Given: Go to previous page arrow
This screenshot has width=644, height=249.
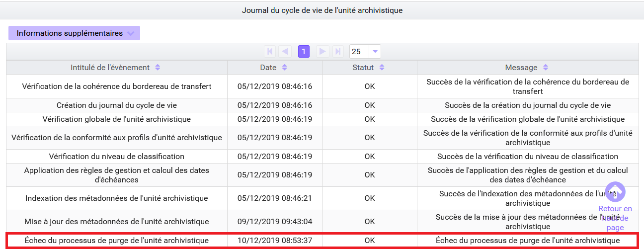Looking at the screenshot, I should tap(285, 51).
